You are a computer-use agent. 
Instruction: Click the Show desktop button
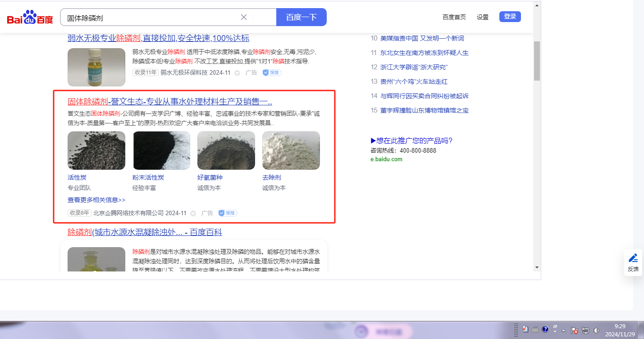coord(640,330)
